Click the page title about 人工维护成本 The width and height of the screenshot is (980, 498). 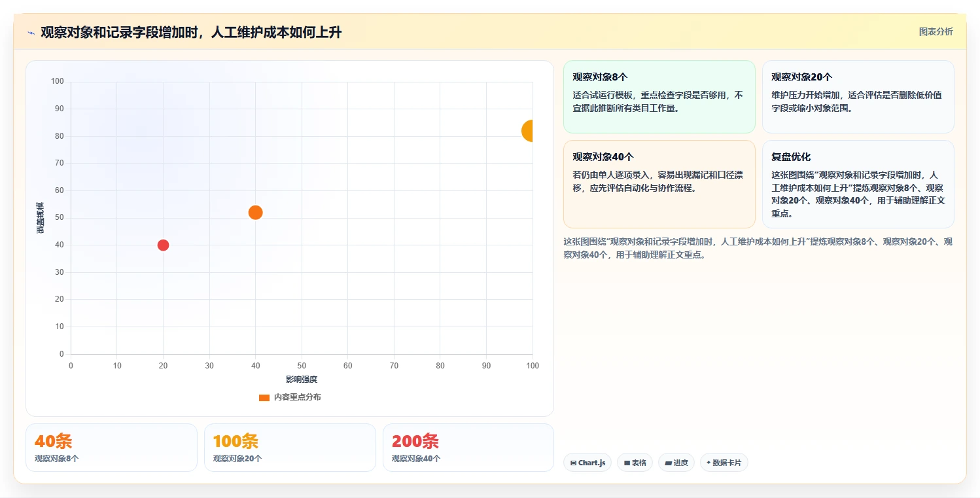pyautogui.click(x=191, y=33)
